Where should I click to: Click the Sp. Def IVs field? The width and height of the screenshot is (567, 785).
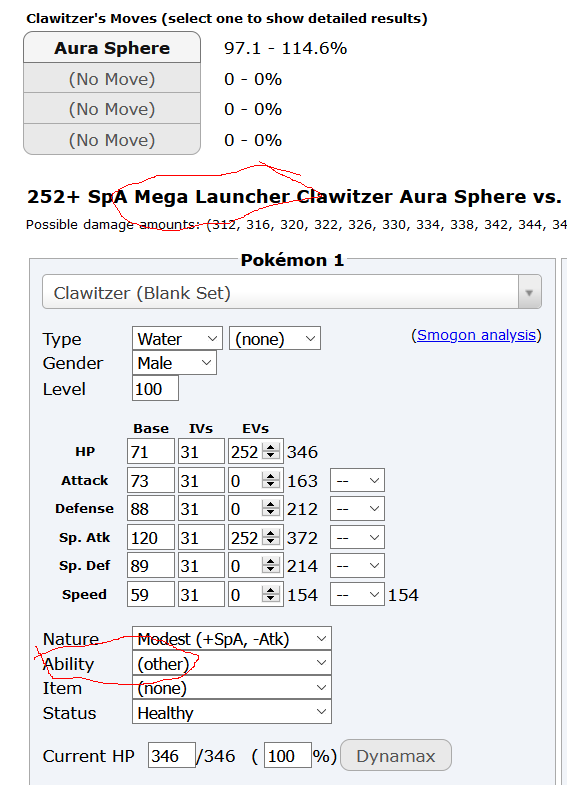click(x=201, y=566)
